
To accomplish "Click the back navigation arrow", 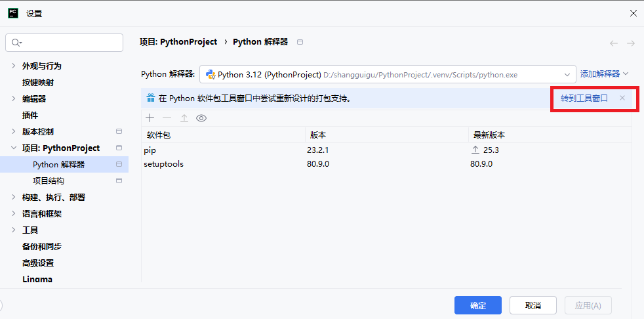I will point(614,43).
